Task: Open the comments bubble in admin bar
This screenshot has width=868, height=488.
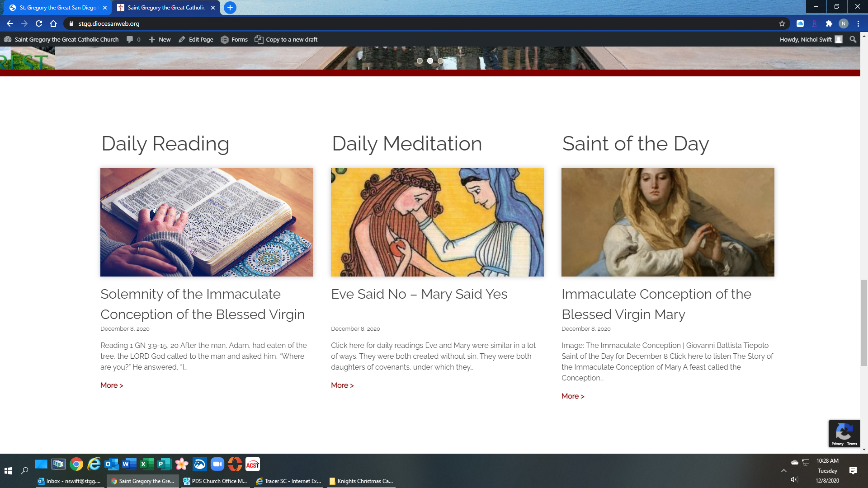Action: point(130,39)
